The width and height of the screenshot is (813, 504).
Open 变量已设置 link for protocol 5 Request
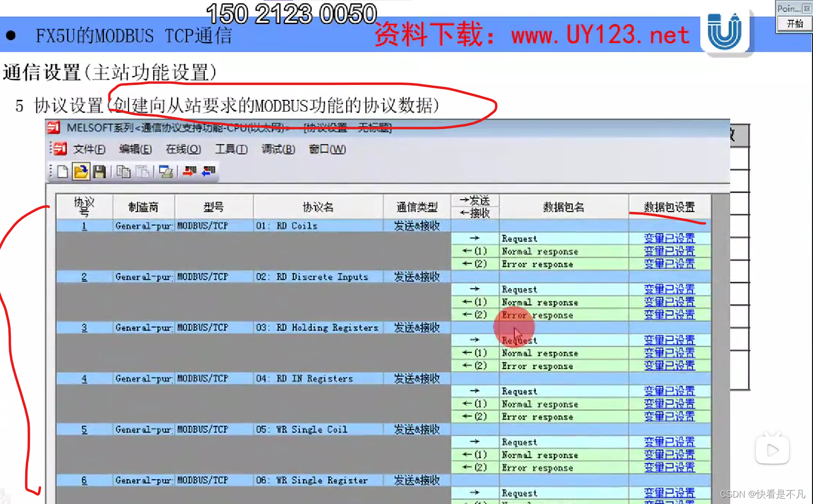[x=670, y=442]
